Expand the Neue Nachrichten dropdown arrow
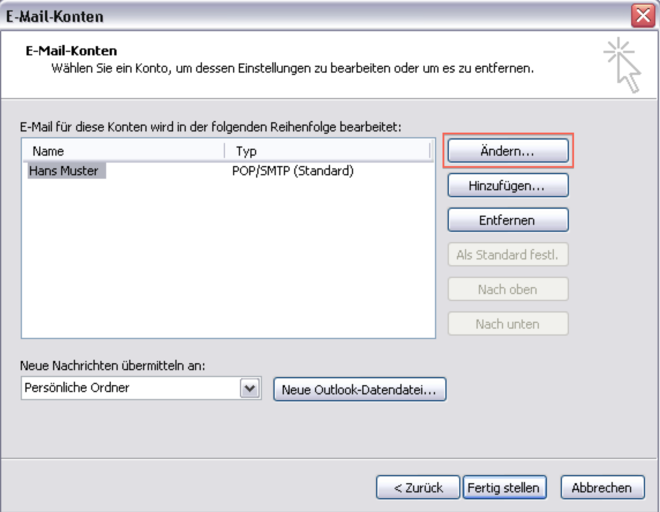This screenshot has width=660, height=512. [250, 388]
